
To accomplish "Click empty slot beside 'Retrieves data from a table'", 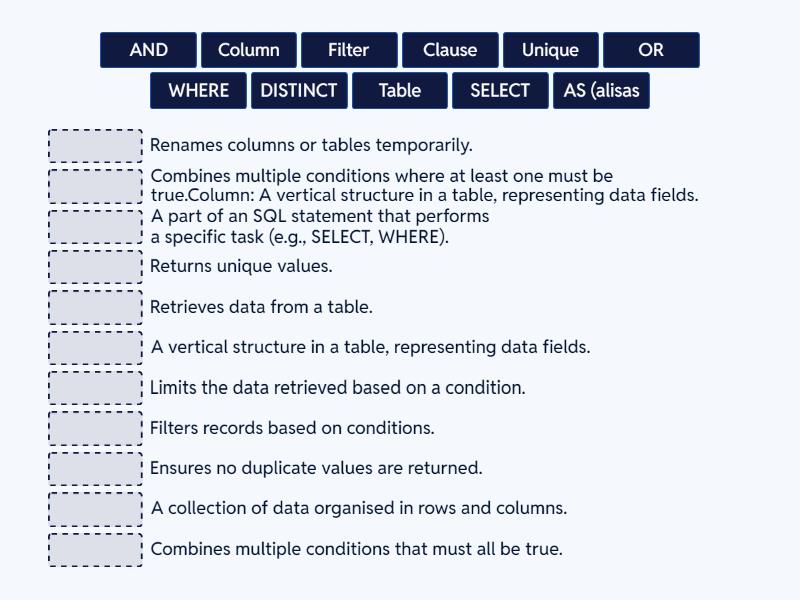I will click(96, 307).
